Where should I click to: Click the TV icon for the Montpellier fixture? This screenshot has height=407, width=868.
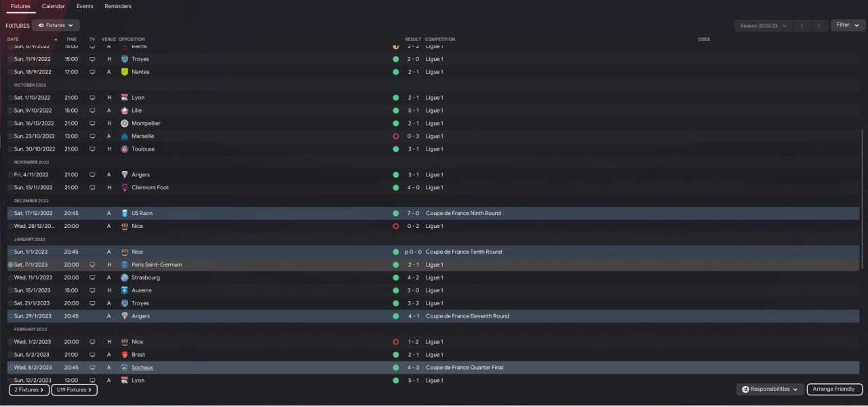point(92,123)
